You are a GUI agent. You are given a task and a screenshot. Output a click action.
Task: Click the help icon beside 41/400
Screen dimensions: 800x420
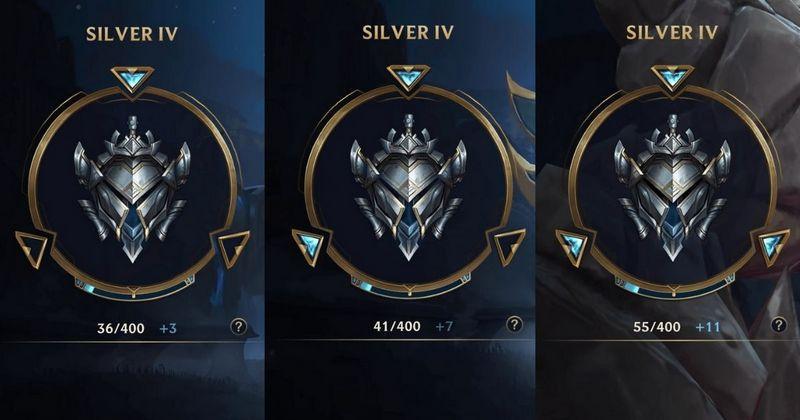click(514, 324)
